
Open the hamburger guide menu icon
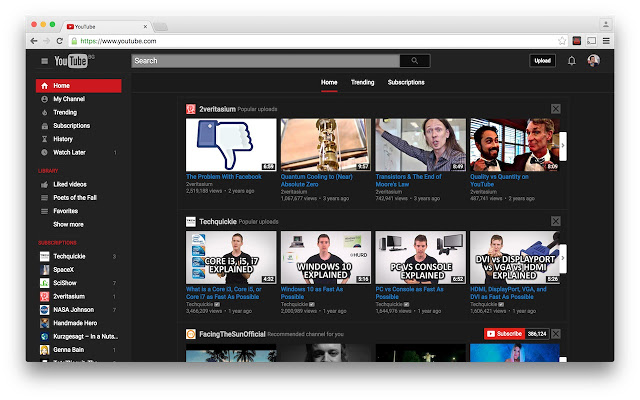tap(44, 61)
